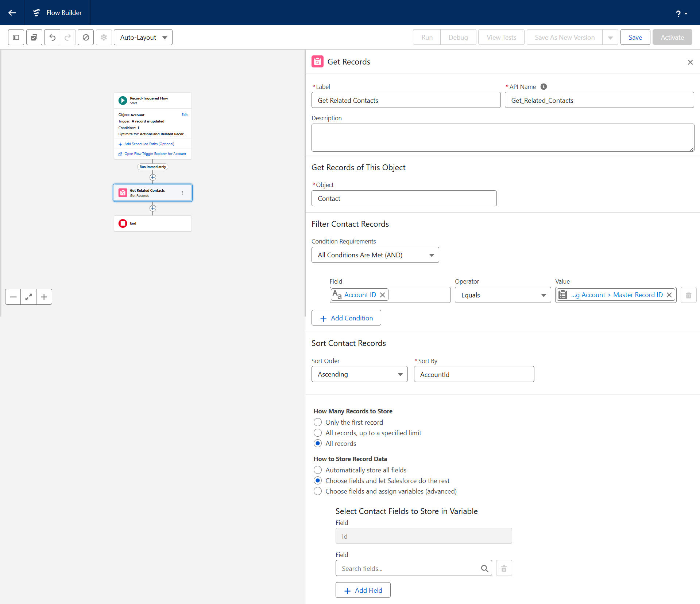
Task: Click the Activate button
Action: coord(672,37)
